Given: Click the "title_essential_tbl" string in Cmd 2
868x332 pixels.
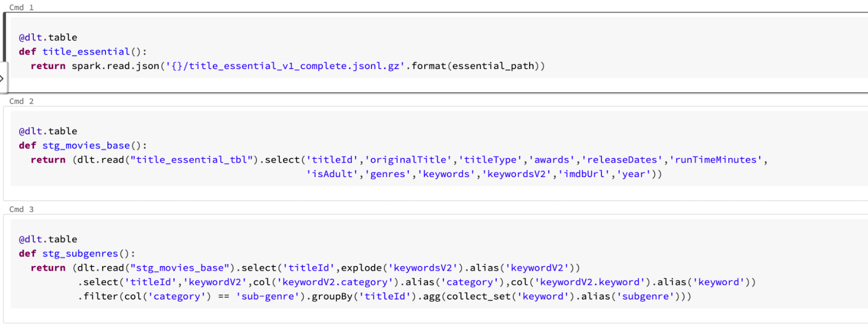Looking at the screenshot, I should pos(191,160).
